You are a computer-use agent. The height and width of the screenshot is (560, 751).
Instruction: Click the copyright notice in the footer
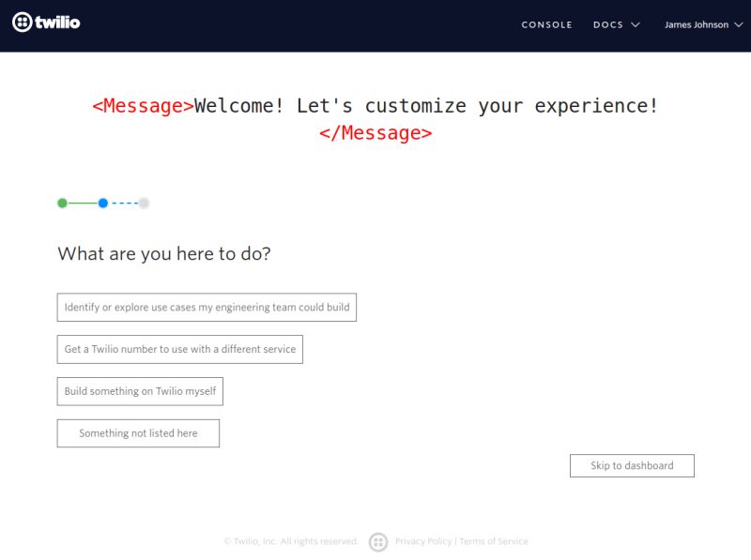click(x=291, y=540)
